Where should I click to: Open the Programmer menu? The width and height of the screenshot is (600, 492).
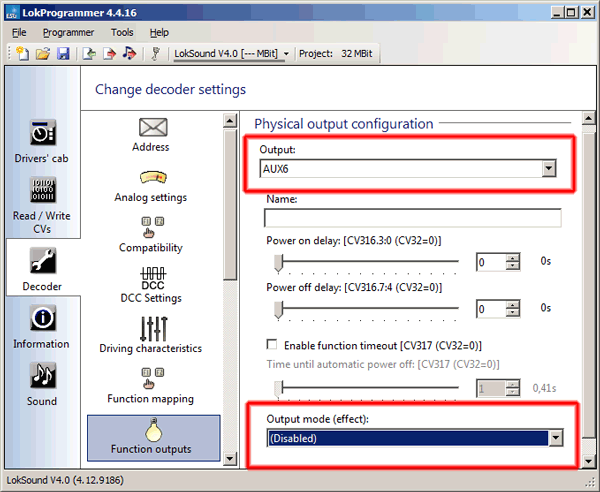(x=68, y=33)
